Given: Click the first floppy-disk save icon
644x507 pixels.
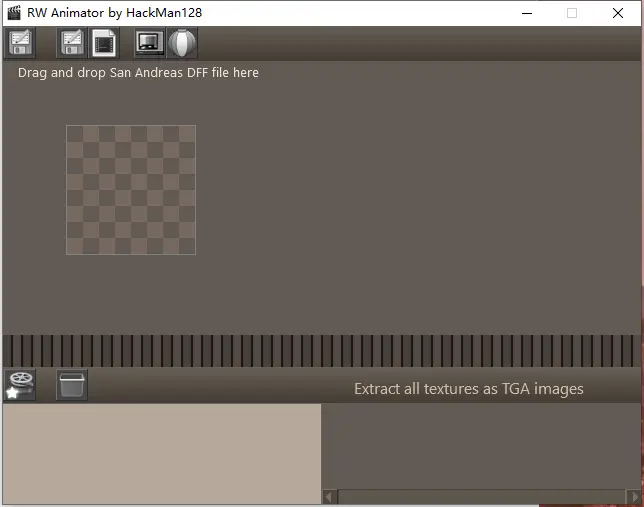Looking at the screenshot, I should pyautogui.click(x=20, y=43).
